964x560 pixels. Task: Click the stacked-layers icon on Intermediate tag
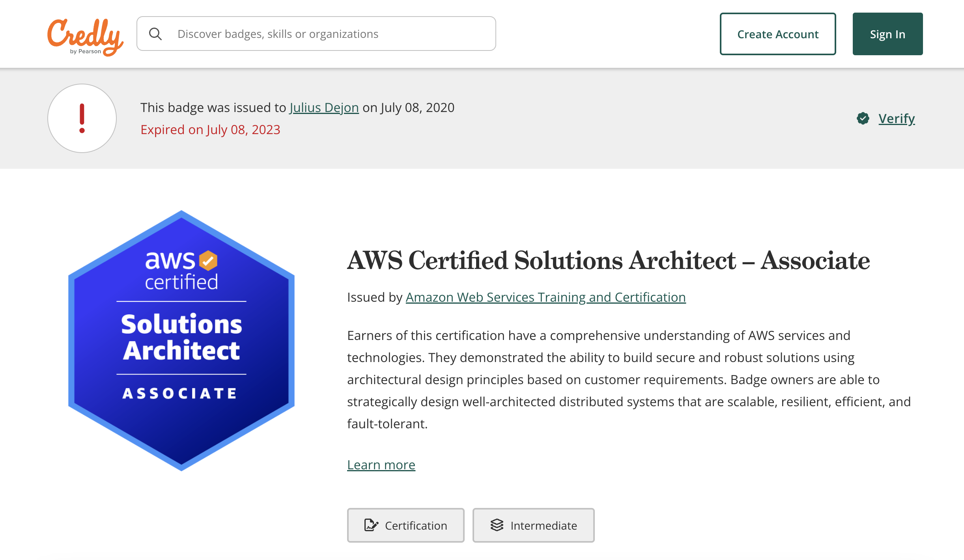pos(497,525)
